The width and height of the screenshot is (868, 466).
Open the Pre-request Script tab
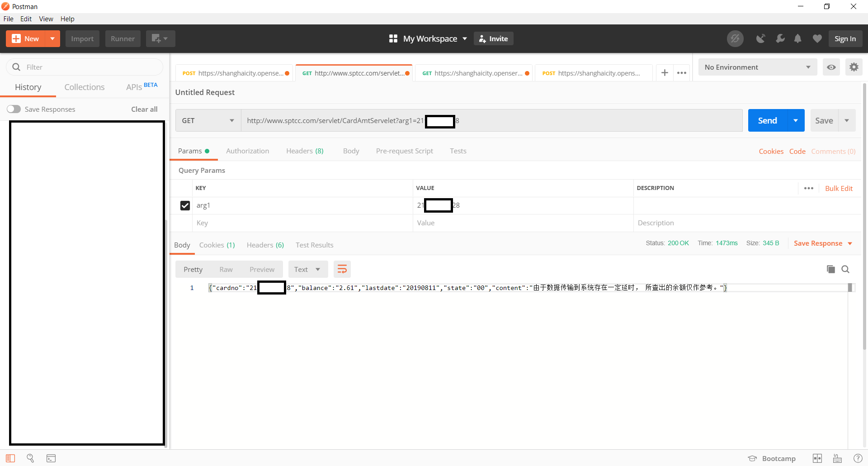pyautogui.click(x=405, y=151)
